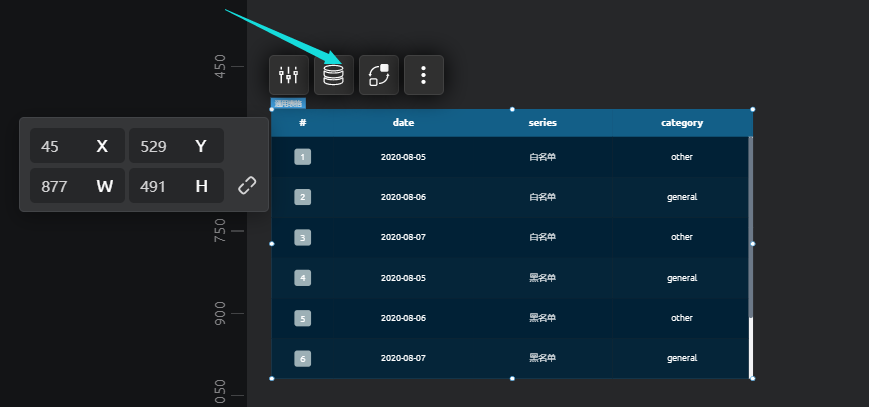The height and width of the screenshot is (407, 869).
Task: Click date cell 2020-08-07 in row 3
Action: 403,237
